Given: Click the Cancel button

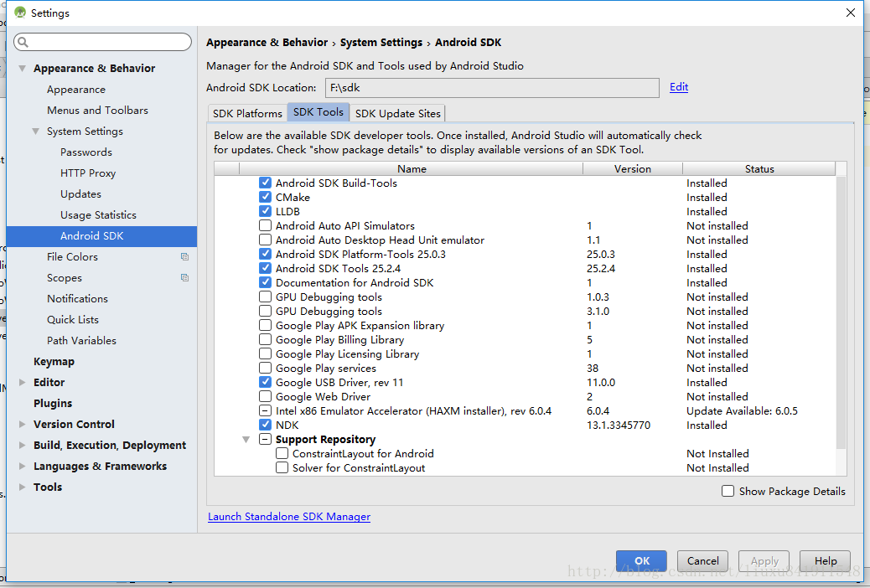Looking at the screenshot, I should click(703, 561).
